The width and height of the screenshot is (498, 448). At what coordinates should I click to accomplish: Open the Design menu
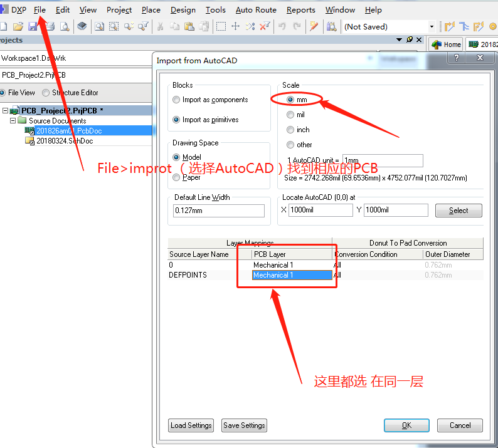(183, 10)
